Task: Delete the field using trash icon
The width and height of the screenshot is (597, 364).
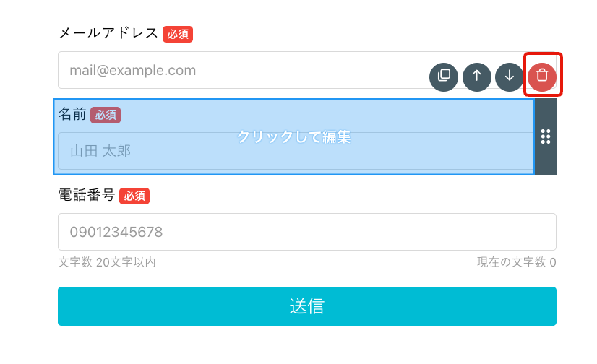Action: pos(542,77)
